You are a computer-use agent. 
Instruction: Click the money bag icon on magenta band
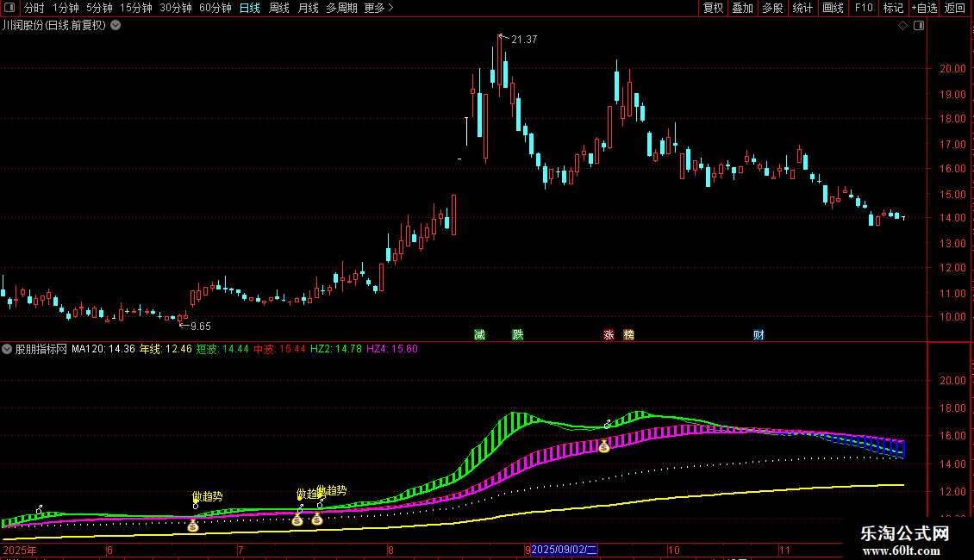point(603,445)
